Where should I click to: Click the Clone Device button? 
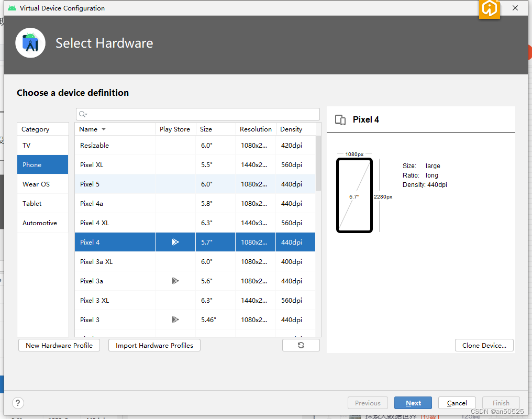pos(484,345)
